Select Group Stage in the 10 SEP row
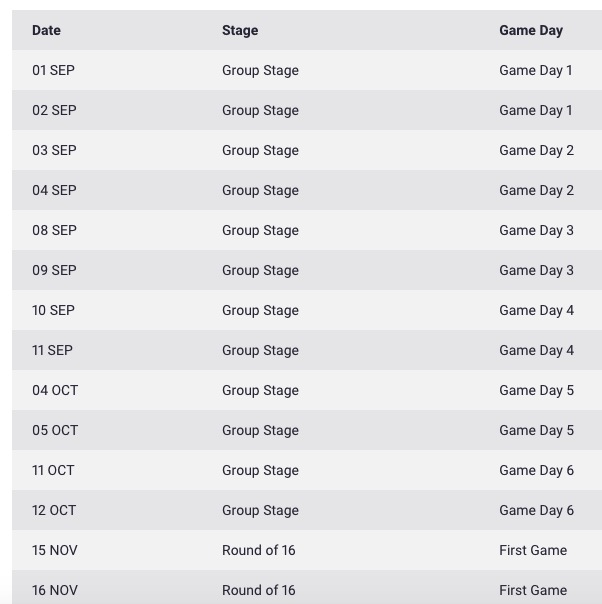 [x=260, y=310]
